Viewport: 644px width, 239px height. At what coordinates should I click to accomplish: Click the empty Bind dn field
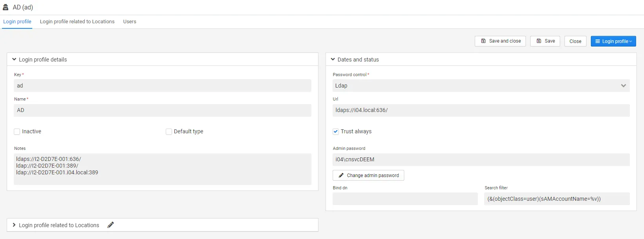(x=405, y=199)
